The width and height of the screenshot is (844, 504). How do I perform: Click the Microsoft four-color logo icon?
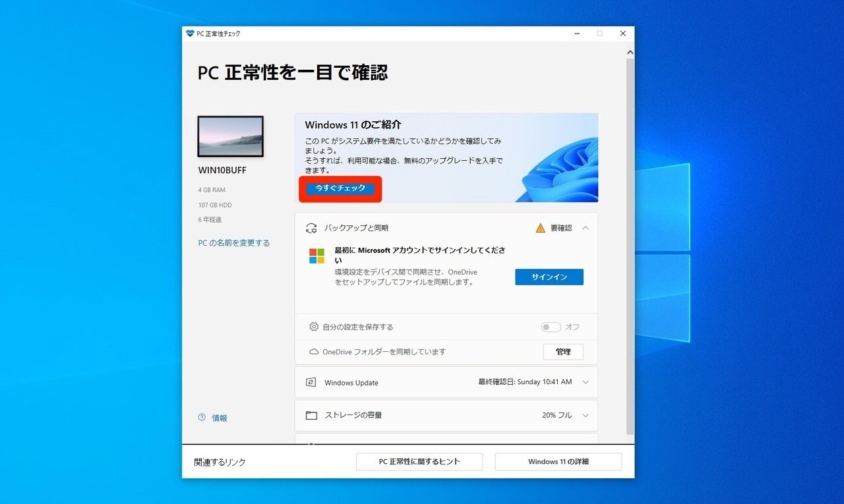pyautogui.click(x=316, y=256)
